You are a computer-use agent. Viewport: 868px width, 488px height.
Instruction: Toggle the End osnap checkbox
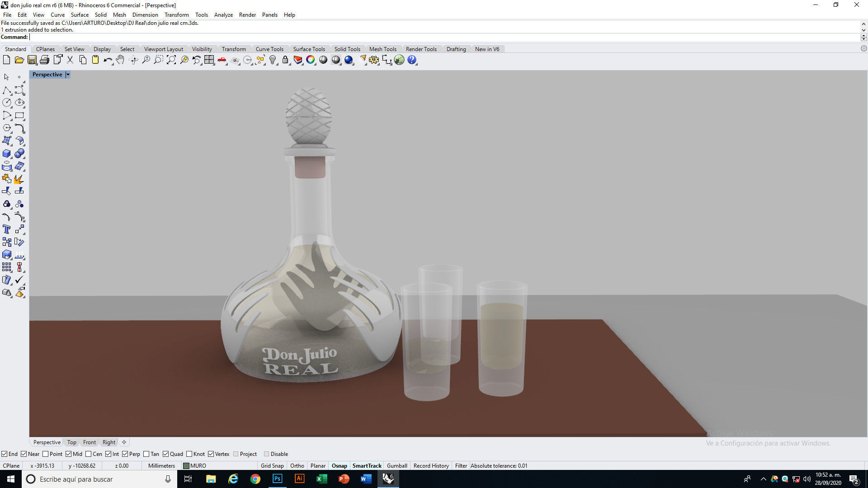(5, 454)
